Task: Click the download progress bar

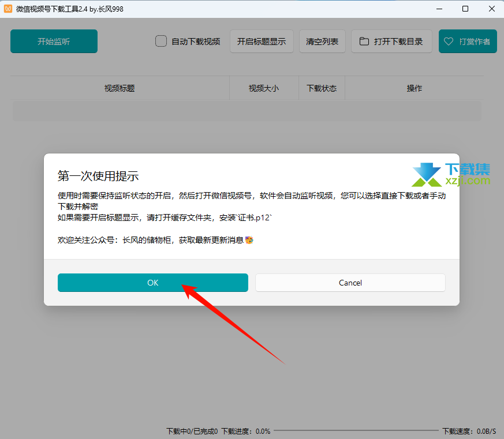Action: 356,431
